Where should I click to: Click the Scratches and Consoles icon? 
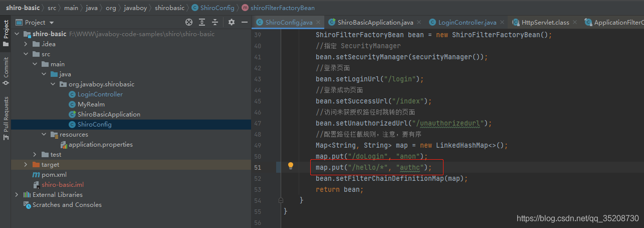(27, 205)
